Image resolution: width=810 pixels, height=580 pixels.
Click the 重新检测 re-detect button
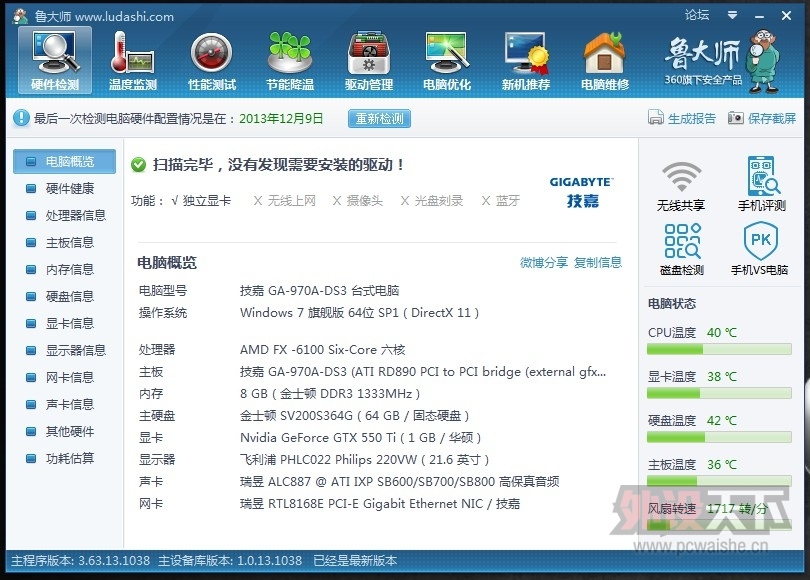[379, 119]
